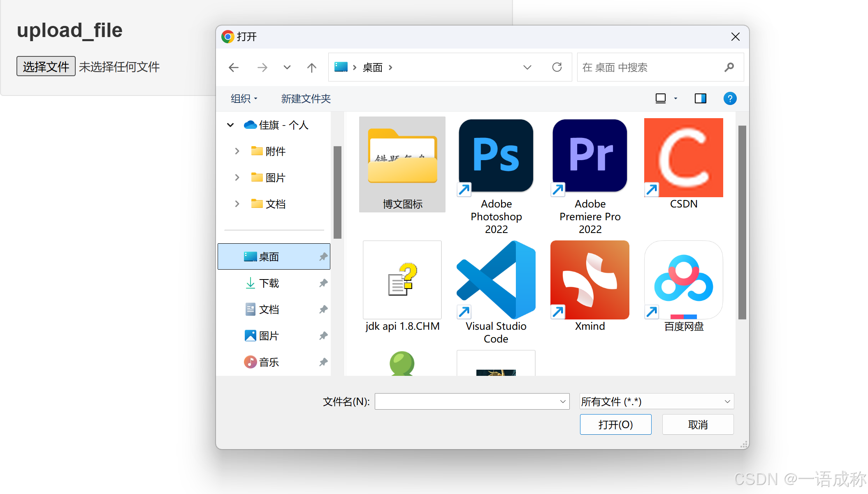The width and height of the screenshot is (868, 494).
Task: Click the 取消 button
Action: tap(698, 424)
